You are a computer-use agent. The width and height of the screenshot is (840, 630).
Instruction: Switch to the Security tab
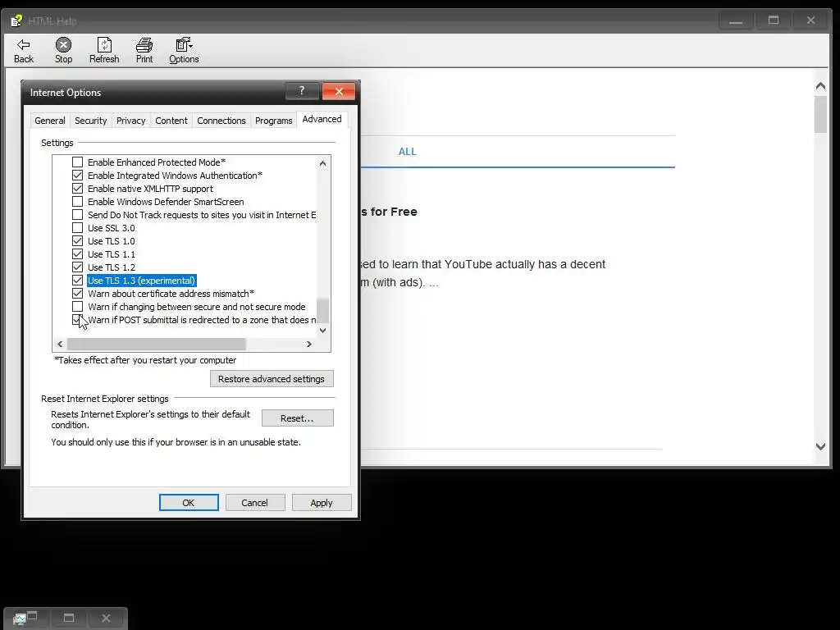point(90,121)
